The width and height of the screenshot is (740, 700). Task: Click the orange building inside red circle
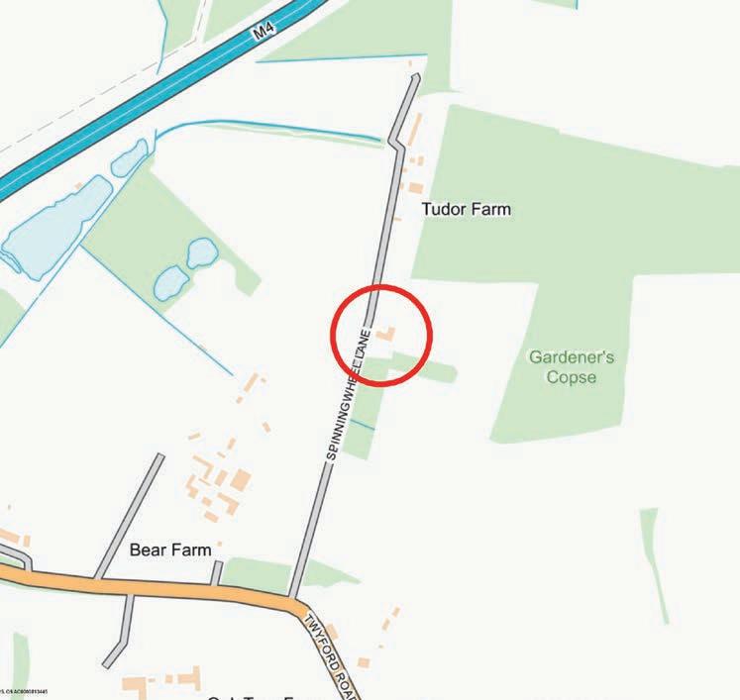coord(385,334)
